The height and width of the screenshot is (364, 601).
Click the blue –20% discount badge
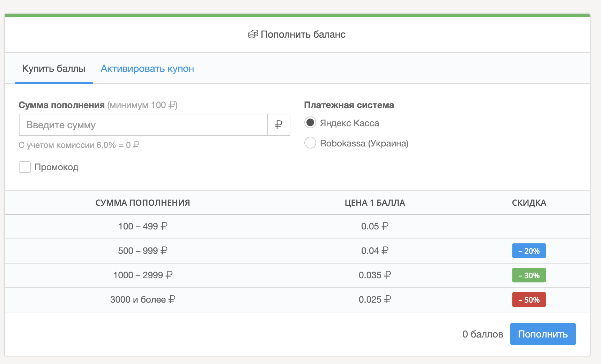click(529, 251)
